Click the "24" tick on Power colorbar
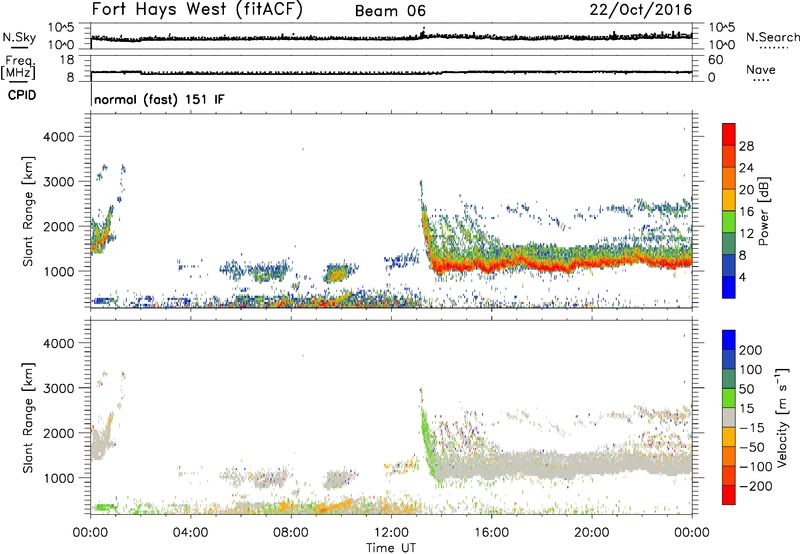 [746, 168]
